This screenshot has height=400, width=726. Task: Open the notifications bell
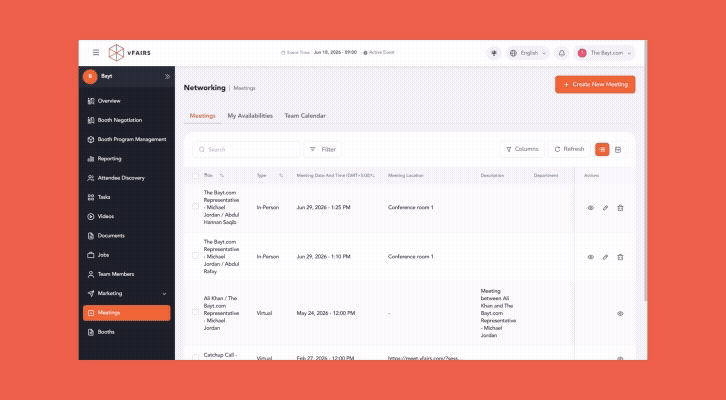click(x=562, y=53)
